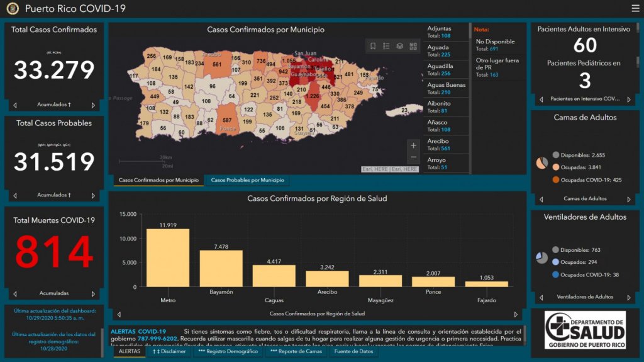This screenshot has width=644, height=362.
Task: Open the hamburger menu in the header
Action: [x=635, y=8]
